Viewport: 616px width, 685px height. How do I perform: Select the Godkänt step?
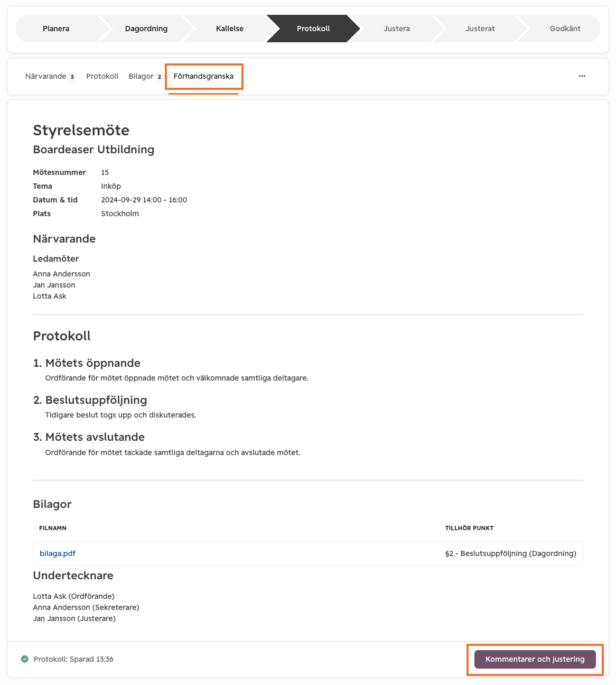[565, 29]
